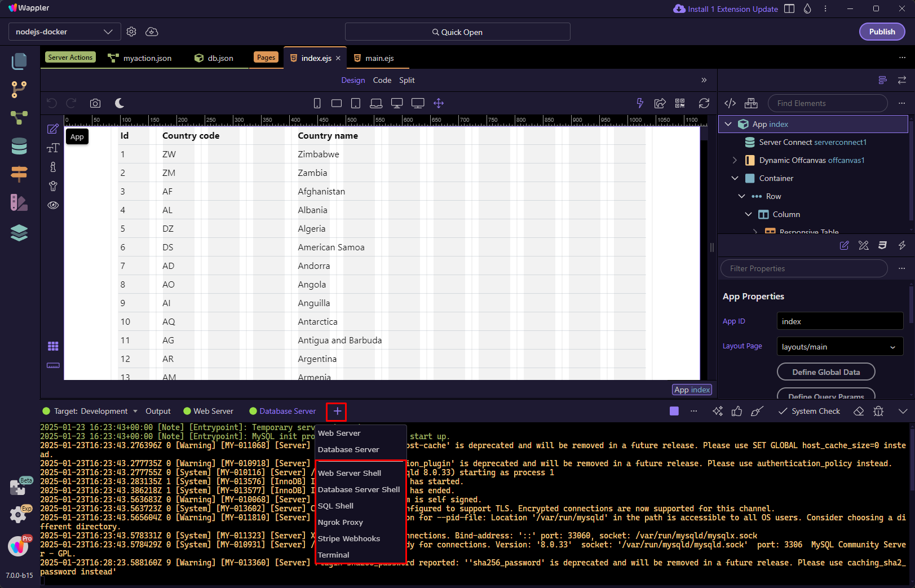Open the Theme Manager sidebar icon
This screenshot has height=588, width=915.
coord(19,203)
